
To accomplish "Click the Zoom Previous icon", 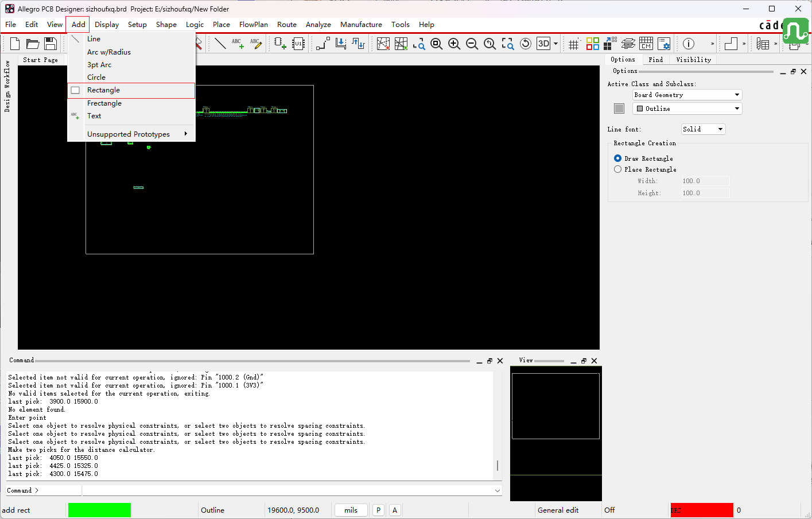I will click(x=490, y=44).
